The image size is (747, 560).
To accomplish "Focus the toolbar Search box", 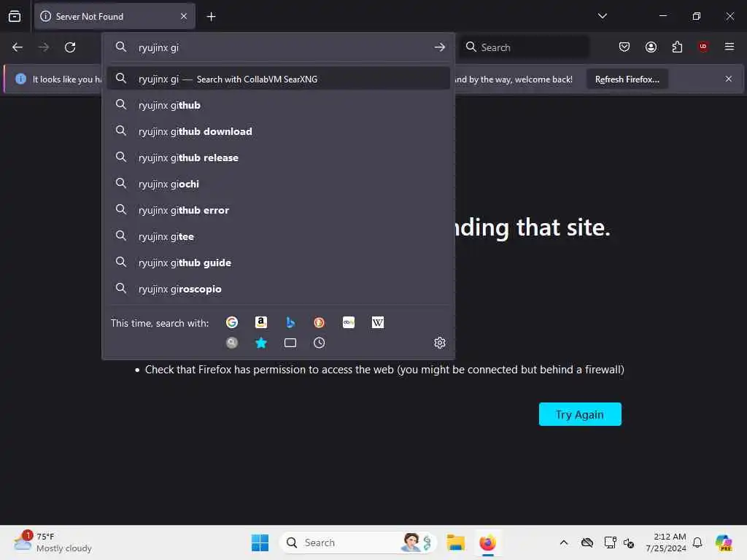I will pos(524,47).
